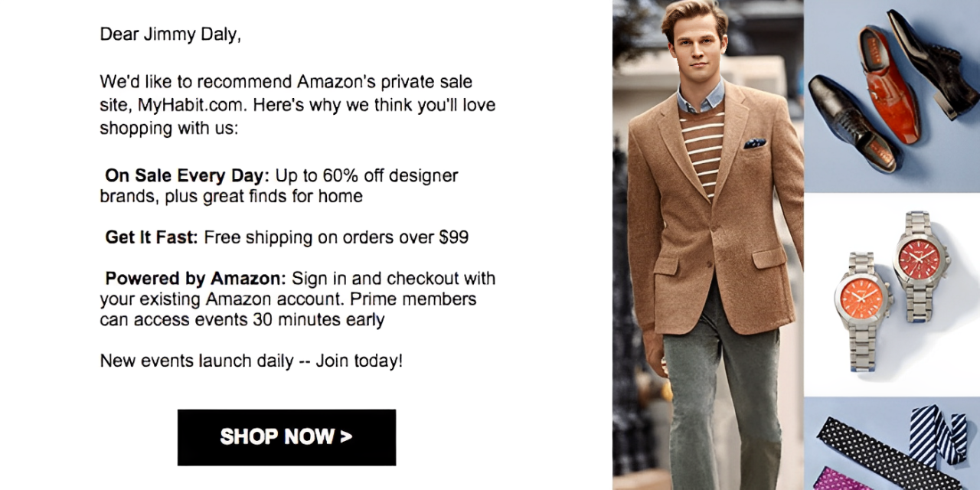Click the 'Powered by Amazon' heading

coord(195,278)
